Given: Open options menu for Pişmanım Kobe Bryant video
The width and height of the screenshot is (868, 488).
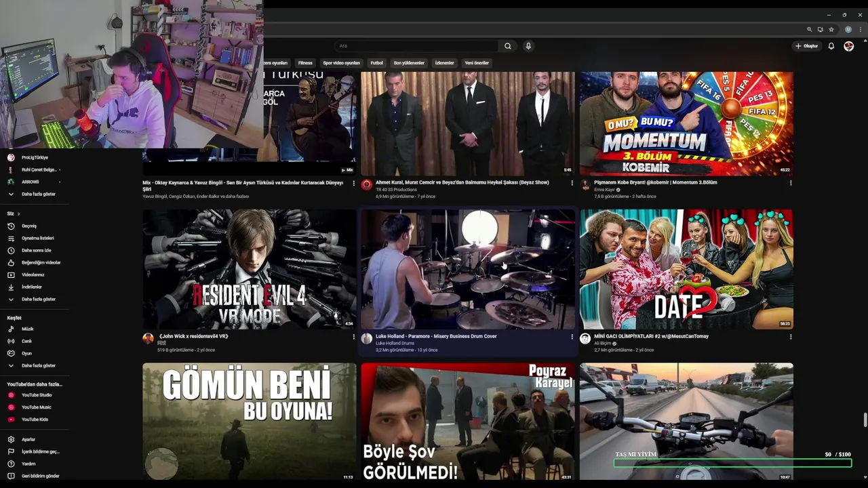Looking at the screenshot, I should pos(790,183).
